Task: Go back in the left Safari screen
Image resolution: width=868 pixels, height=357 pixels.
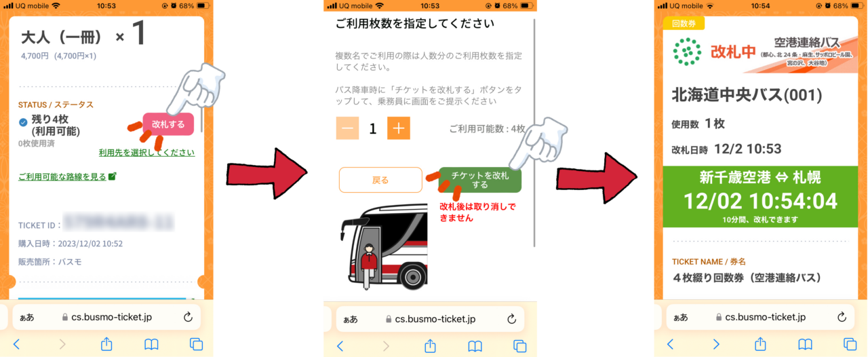Action: tap(16, 344)
